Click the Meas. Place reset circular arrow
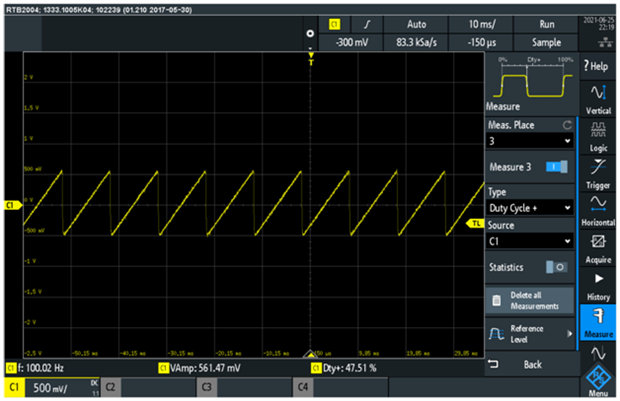The width and height of the screenshot is (620, 401). click(567, 125)
